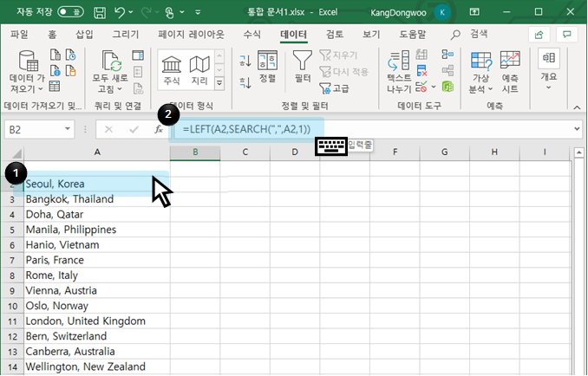Click the Undo arrow icon

point(120,12)
